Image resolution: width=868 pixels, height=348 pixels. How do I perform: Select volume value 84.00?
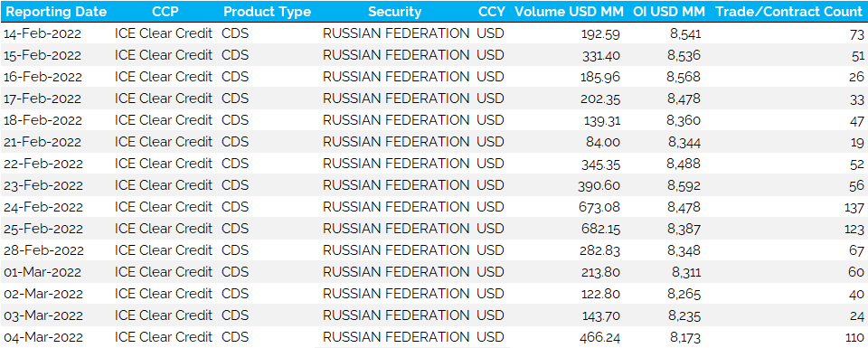603,142
